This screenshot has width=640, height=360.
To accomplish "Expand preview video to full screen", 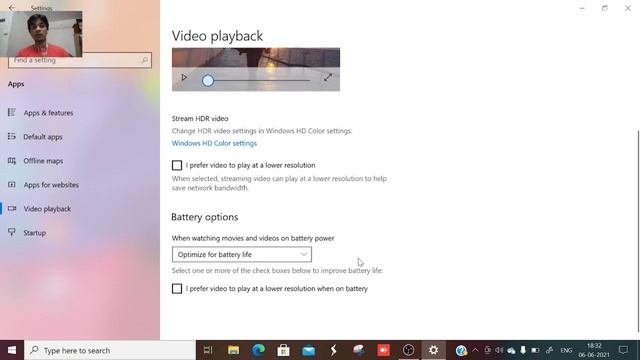I will click(328, 77).
